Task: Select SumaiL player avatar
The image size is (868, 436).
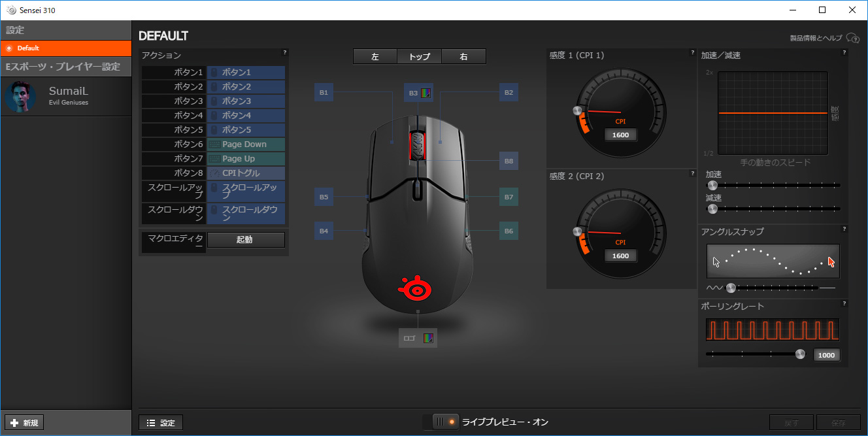Action: coord(20,97)
